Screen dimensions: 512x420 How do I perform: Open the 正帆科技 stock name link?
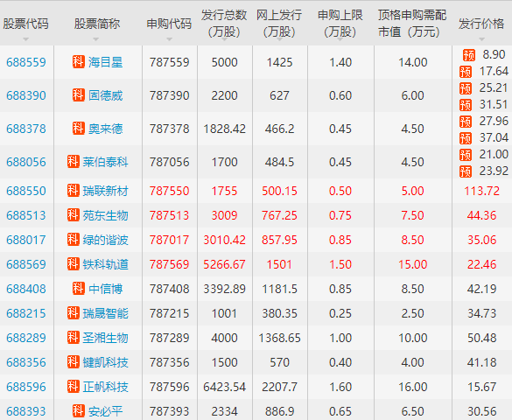click(x=106, y=387)
